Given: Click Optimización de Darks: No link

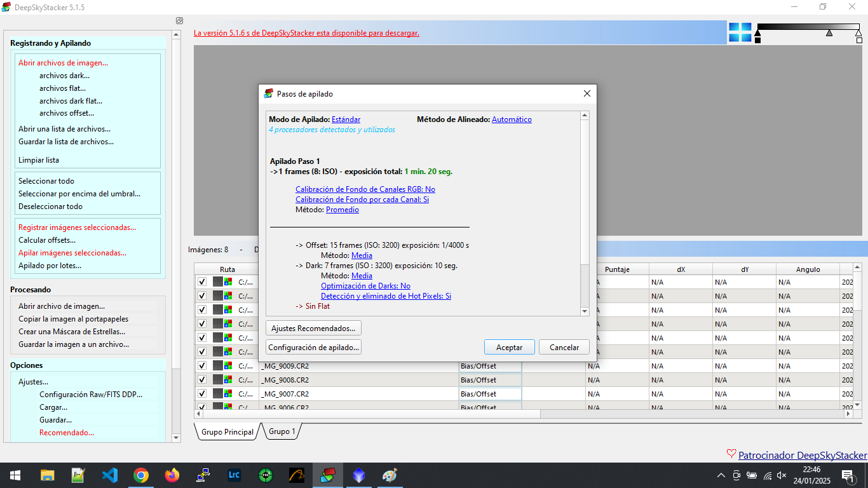Looking at the screenshot, I should pos(365,286).
